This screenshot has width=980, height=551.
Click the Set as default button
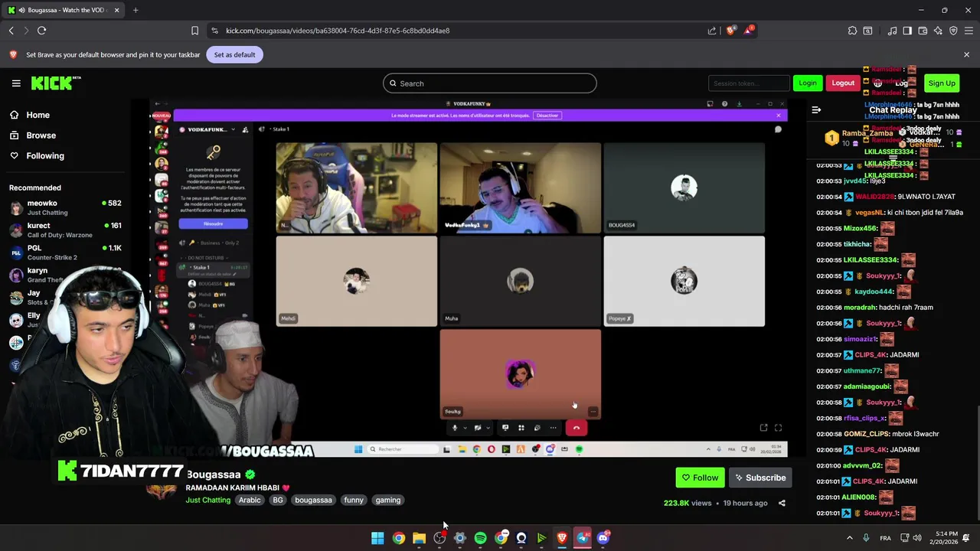[234, 54]
